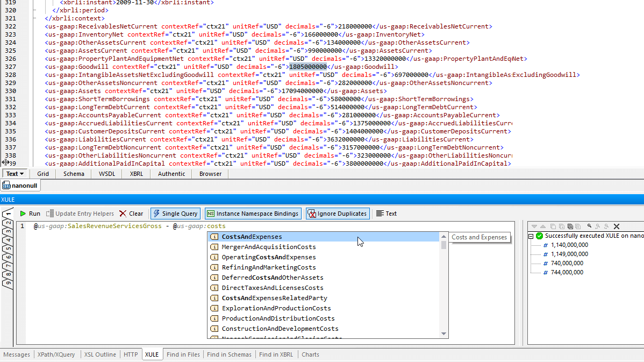
Task: Click the Clear button with red X
Action: pos(131,214)
